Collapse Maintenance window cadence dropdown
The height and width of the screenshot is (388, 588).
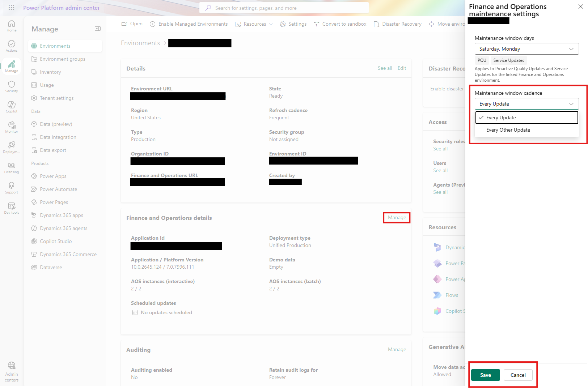coord(526,104)
